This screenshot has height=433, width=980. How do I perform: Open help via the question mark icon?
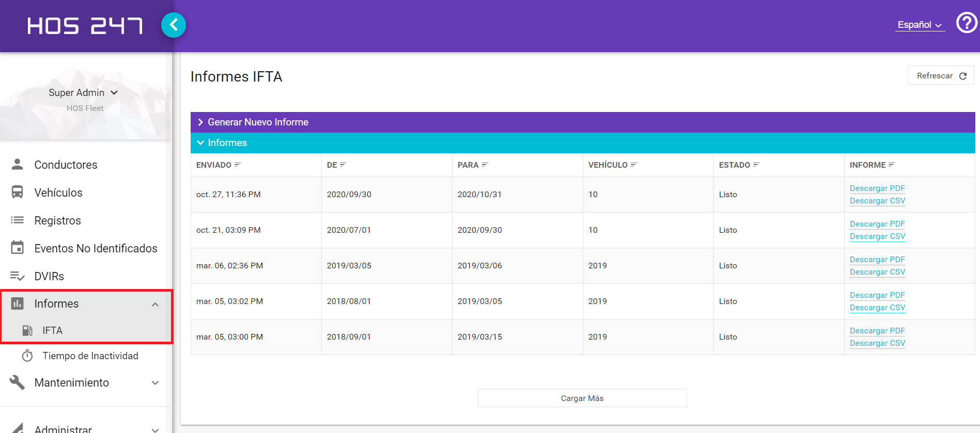click(966, 23)
